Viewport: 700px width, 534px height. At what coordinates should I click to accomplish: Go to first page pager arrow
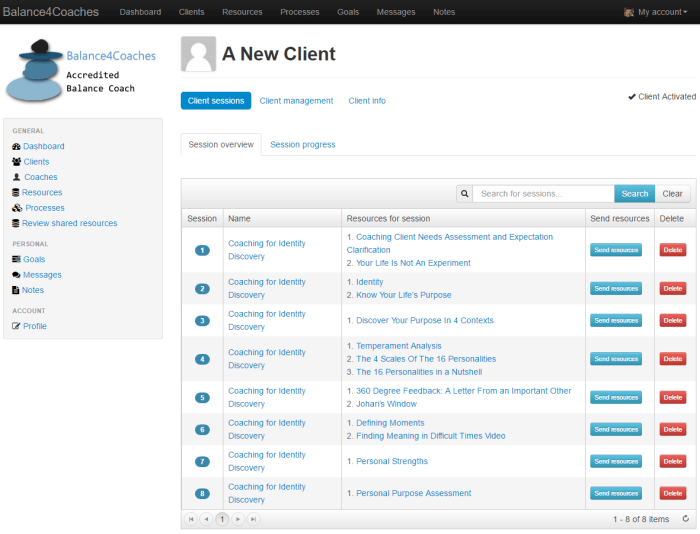[191, 519]
